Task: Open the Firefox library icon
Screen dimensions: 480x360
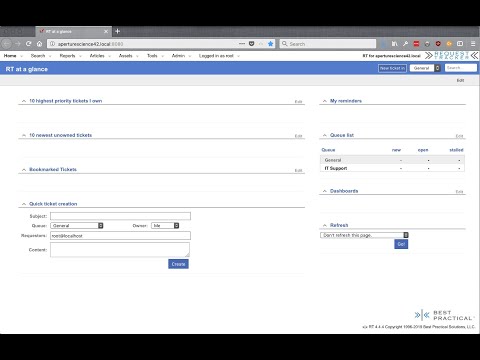Action: [x=395, y=44]
